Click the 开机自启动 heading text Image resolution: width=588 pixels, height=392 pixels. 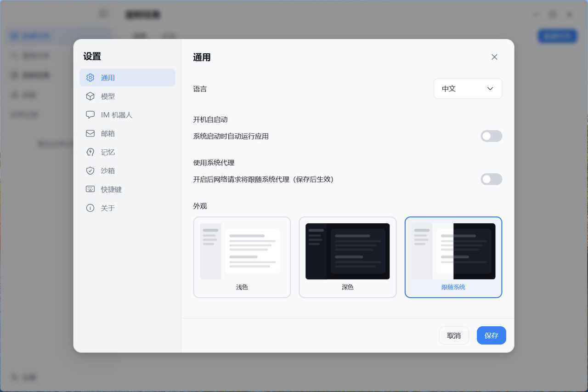click(x=210, y=119)
